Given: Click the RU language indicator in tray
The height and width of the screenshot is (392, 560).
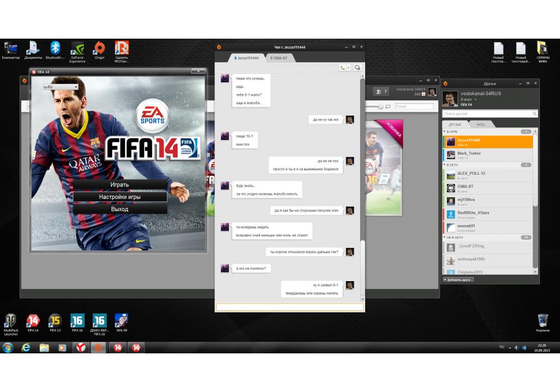Looking at the screenshot, I should click(x=502, y=347).
